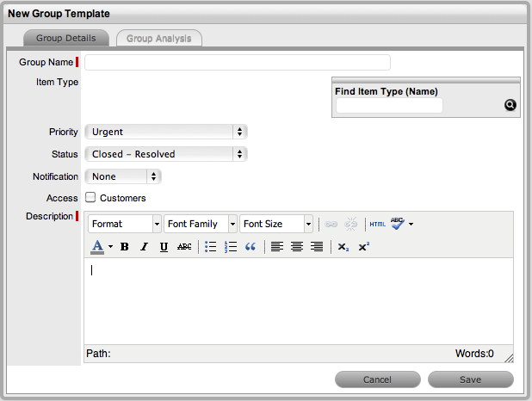Viewport: 532px width, 401px height.
Task: Center align the description text
Action: tap(297, 247)
